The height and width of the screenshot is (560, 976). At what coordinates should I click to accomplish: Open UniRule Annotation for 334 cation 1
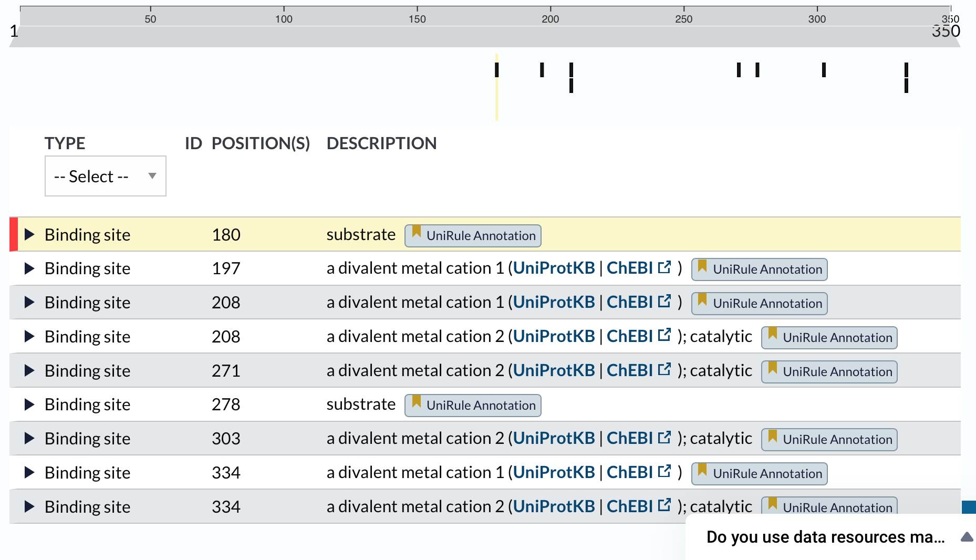760,474
